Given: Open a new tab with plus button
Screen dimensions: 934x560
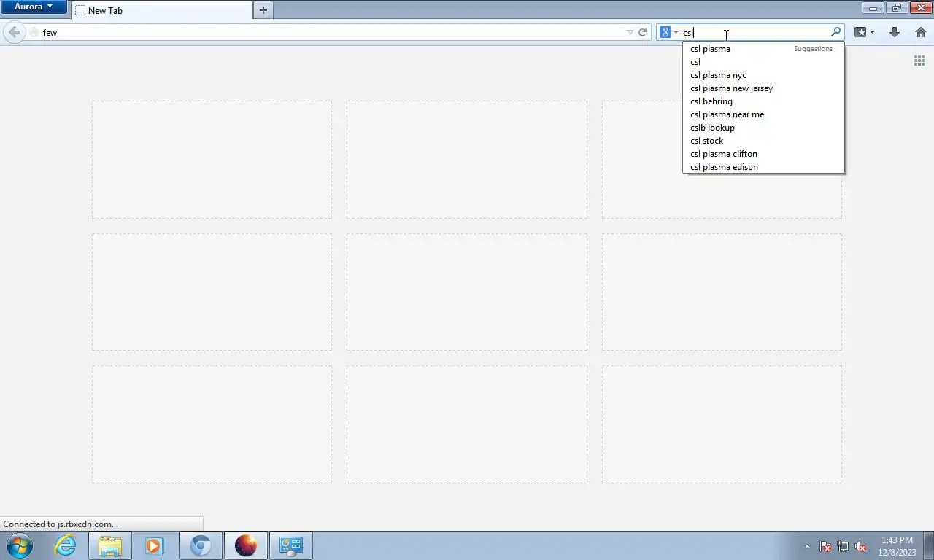Looking at the screenshot, I should 263,10.
